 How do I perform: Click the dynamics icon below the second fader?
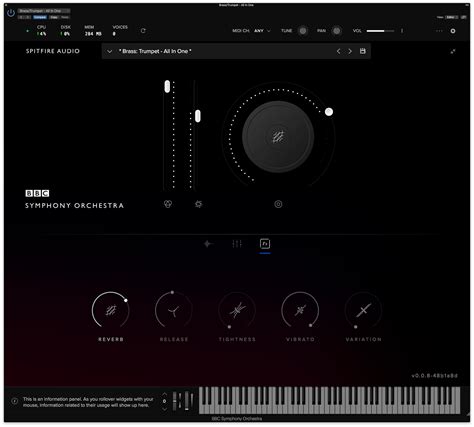point(199,204)
